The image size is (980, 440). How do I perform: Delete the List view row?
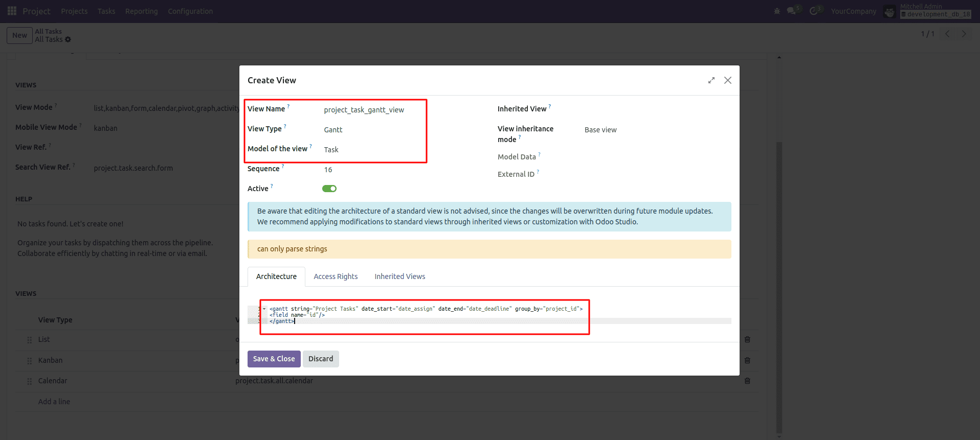tap(747, 339)
